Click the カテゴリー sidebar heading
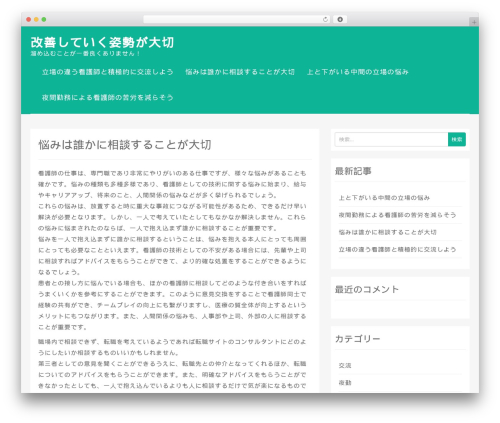 (358, 339)
